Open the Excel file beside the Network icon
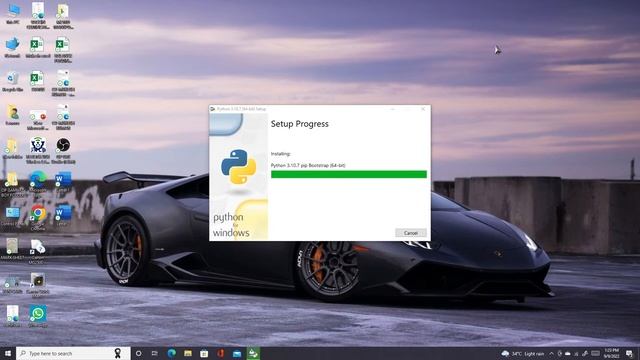The height and width of the screenshot is (360, 640). (x=38, y=47)
